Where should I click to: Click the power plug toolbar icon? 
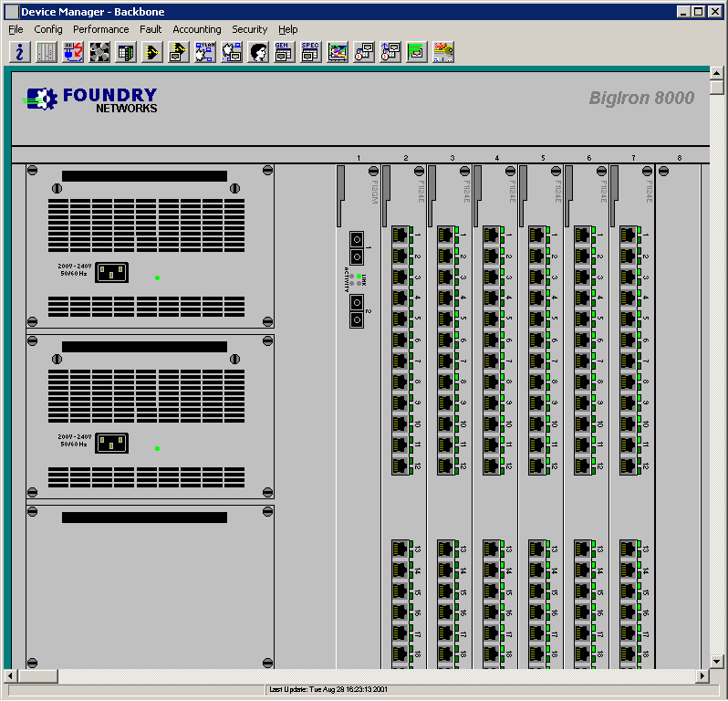72,52
